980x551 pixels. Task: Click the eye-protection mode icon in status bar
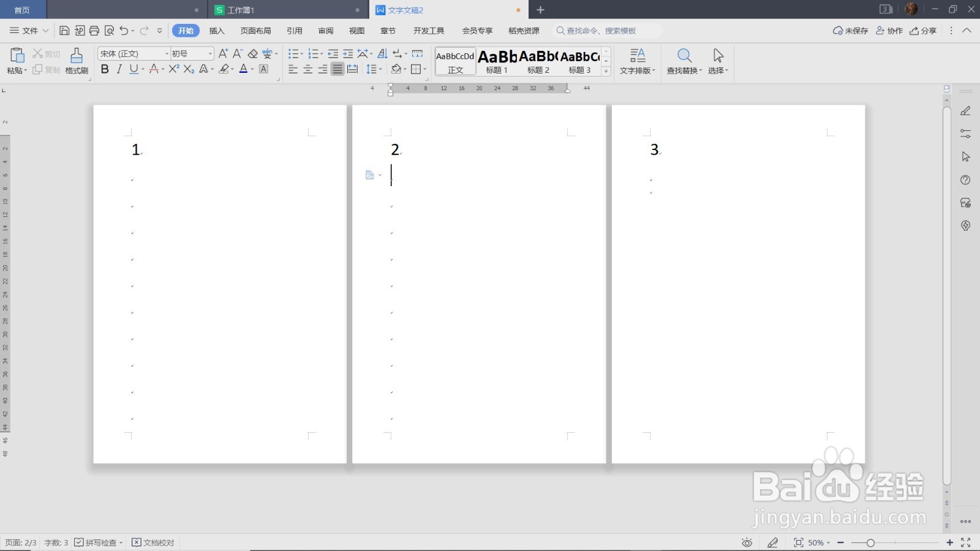coord(747,542)
